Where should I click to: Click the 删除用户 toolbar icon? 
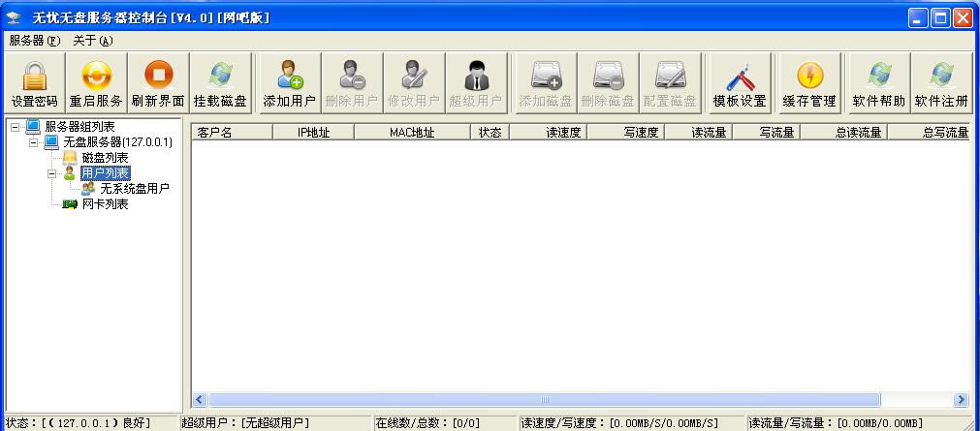pyautogui.click(x=352, y=76)
